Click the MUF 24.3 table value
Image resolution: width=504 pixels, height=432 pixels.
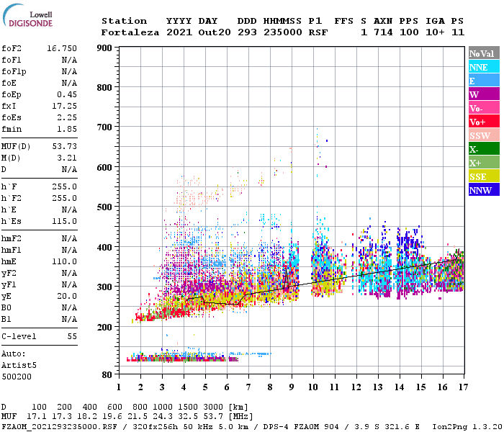pyautogui.click(x=163, y=417)
